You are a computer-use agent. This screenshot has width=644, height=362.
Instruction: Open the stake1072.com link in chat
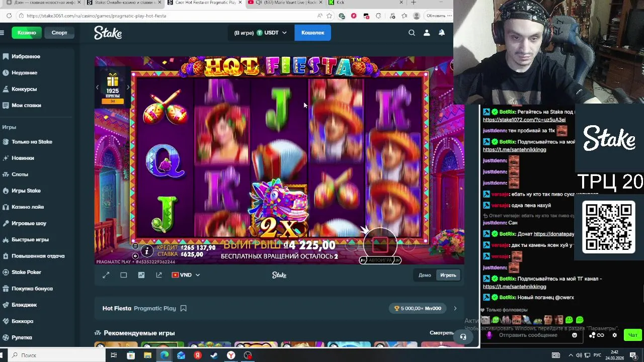[524, 120]
